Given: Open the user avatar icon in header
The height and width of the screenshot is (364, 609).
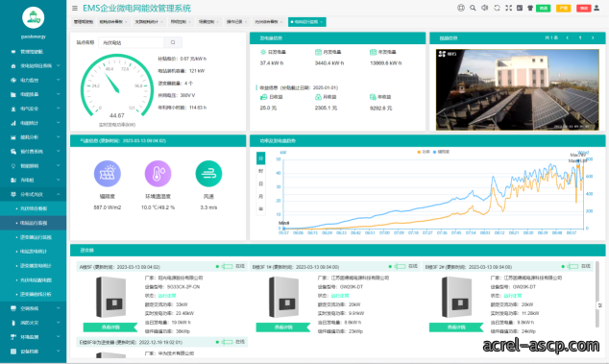Looking at the screenshot, I should (x=597, y=8).
